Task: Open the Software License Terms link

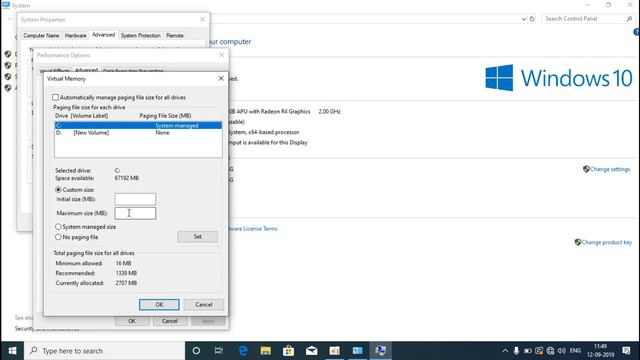Action: pyautogui.click(x=253, y=229)
